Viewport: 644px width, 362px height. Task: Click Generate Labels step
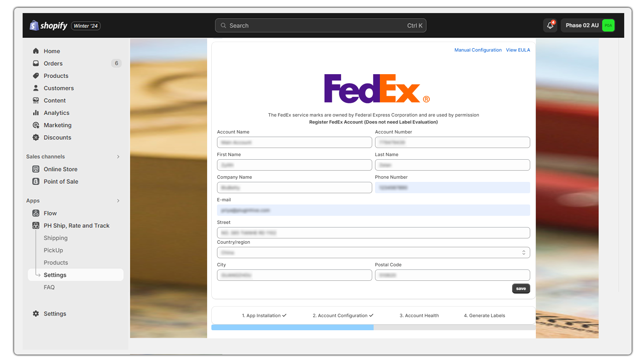click(484, 316)
